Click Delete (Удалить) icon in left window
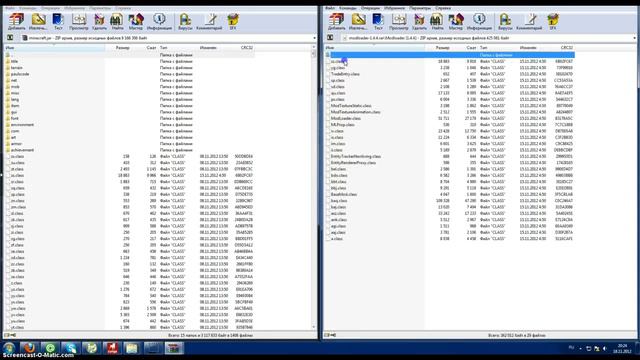Viewport: 640px width, 360px height. click(99, 21)
